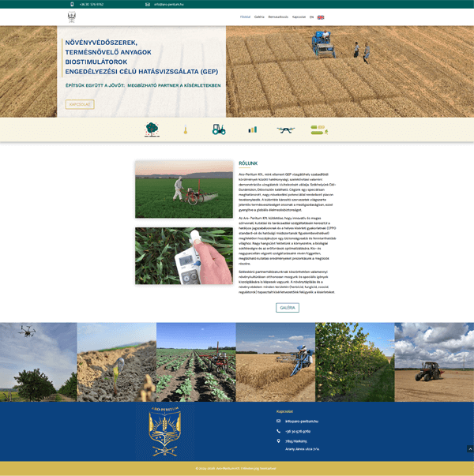Image resolution: width=474 pixels, height=476 pixels.
Task: Open the Főoldal menu item
Action: pyautogui.click(x=245, y=17)
